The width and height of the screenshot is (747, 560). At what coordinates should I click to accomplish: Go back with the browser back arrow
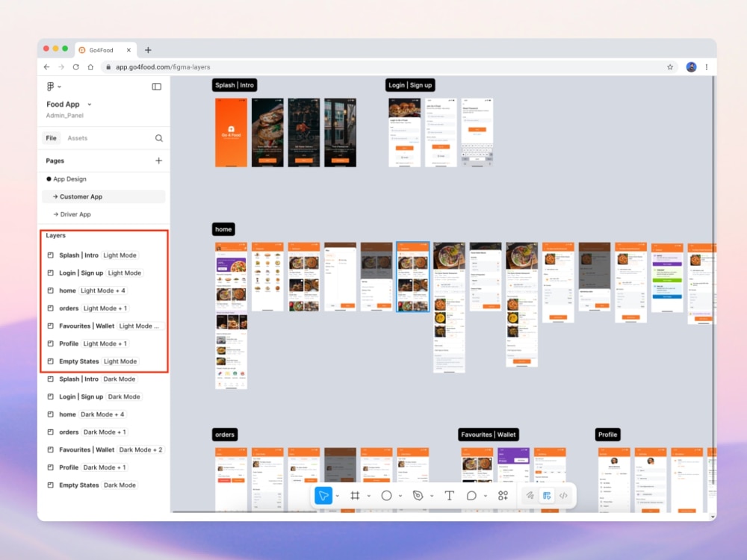tap(46, 67)
